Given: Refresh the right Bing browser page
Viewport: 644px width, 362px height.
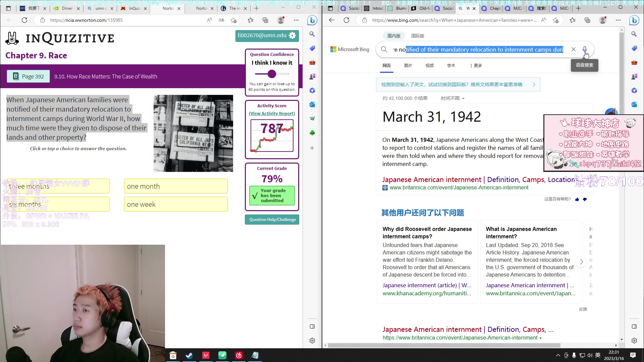Looking at the screenshot, I should 346,20.
